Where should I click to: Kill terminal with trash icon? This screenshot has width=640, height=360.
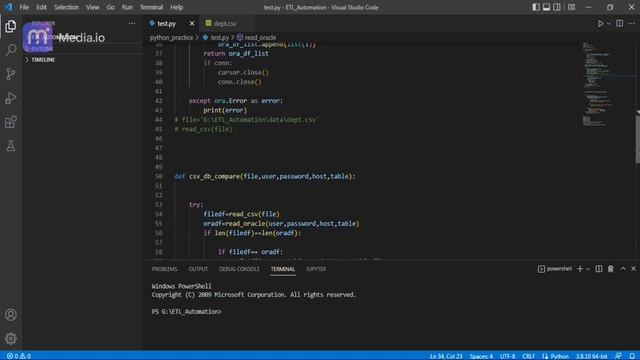coord(611,269)
